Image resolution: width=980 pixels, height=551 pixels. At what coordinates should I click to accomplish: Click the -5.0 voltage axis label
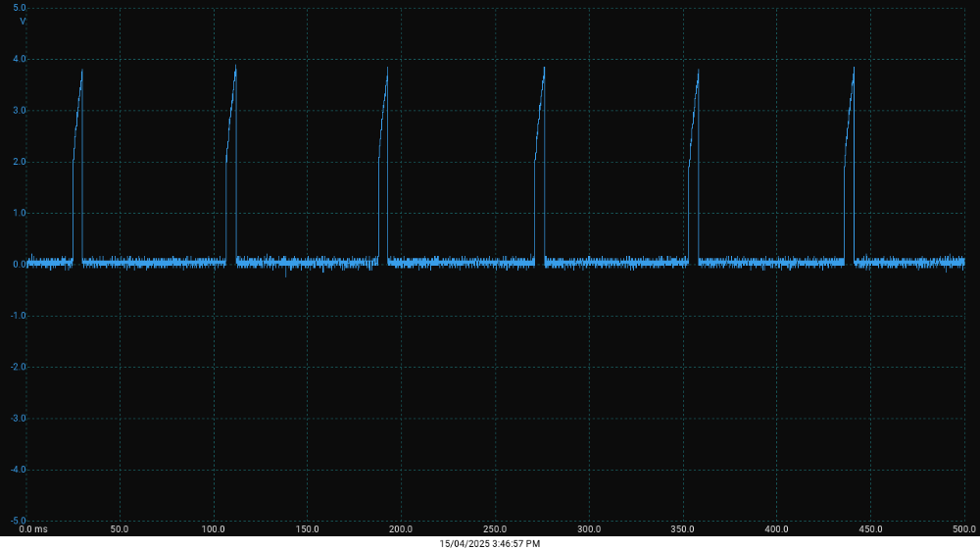[x=18, y=521]
